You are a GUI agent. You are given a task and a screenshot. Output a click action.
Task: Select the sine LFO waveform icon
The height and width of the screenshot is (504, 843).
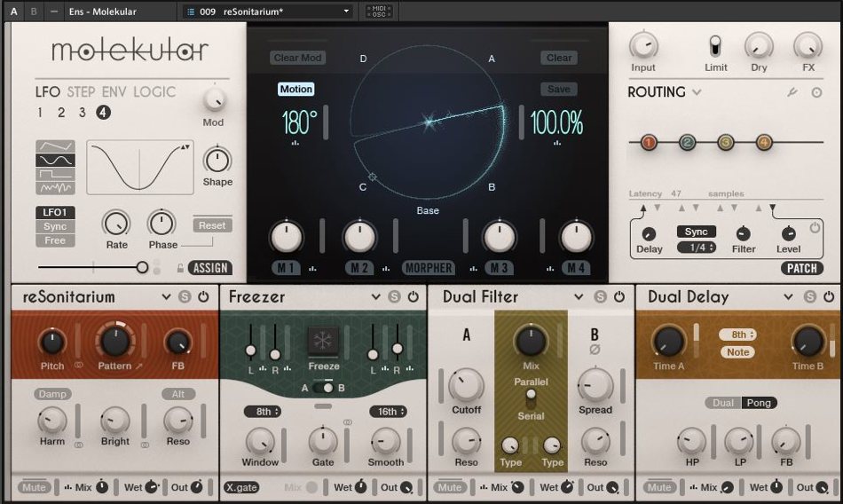click(55, 160)
